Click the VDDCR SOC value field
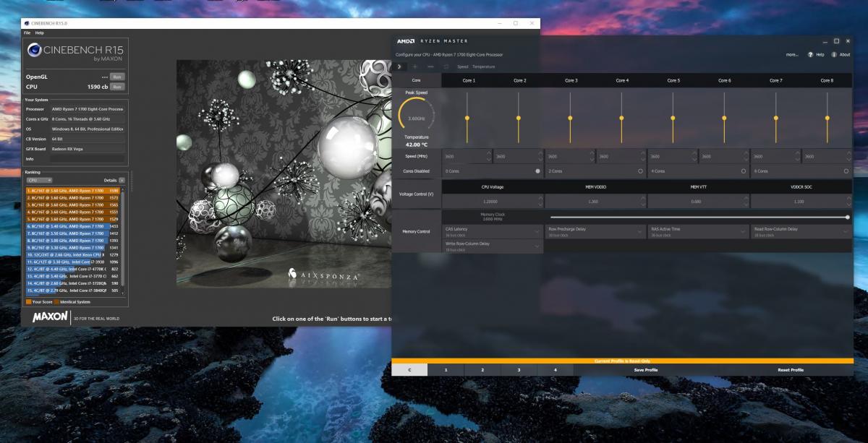868x443 pixels. pyautogui.click(x=800, y=202)
